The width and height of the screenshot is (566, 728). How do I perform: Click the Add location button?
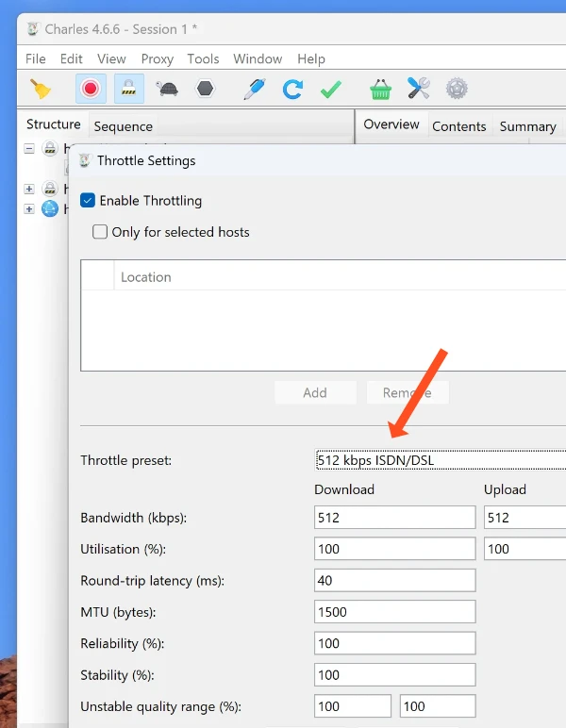[x=315, y=393]
